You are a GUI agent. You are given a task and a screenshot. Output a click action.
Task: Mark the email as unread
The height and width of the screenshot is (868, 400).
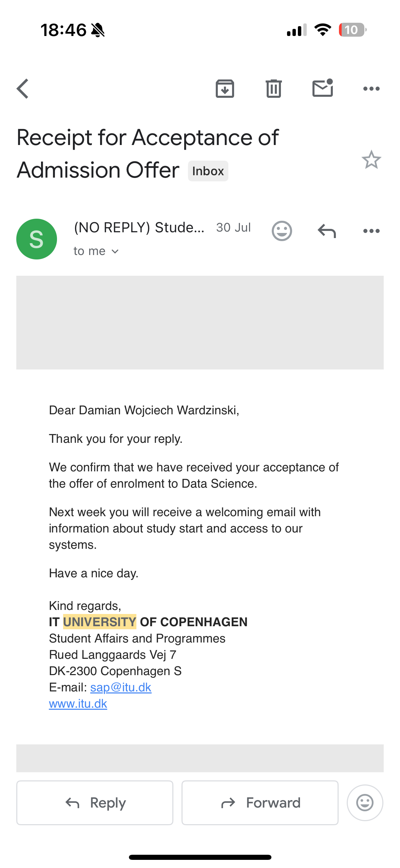[x=322, y=88]
